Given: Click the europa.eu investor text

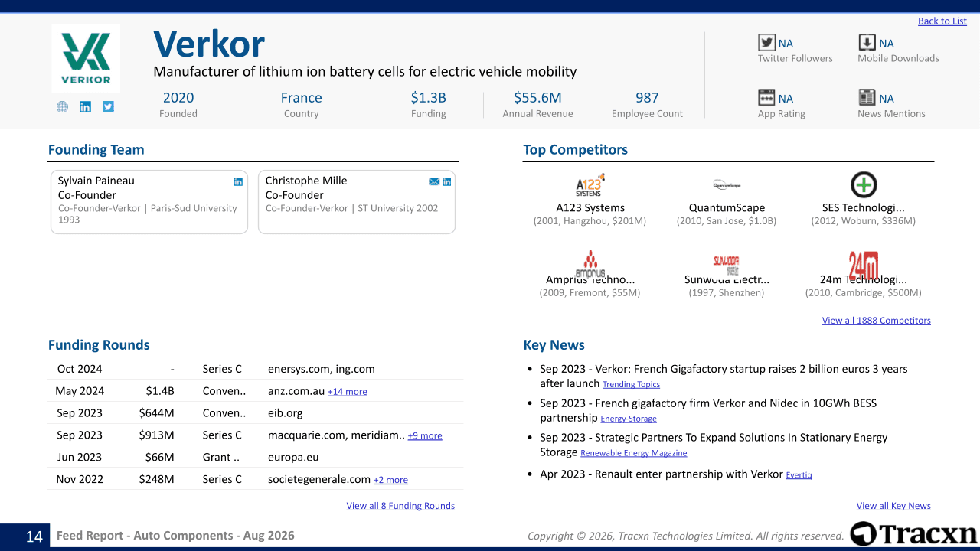Looking at the screenshot, I should 293,458.
